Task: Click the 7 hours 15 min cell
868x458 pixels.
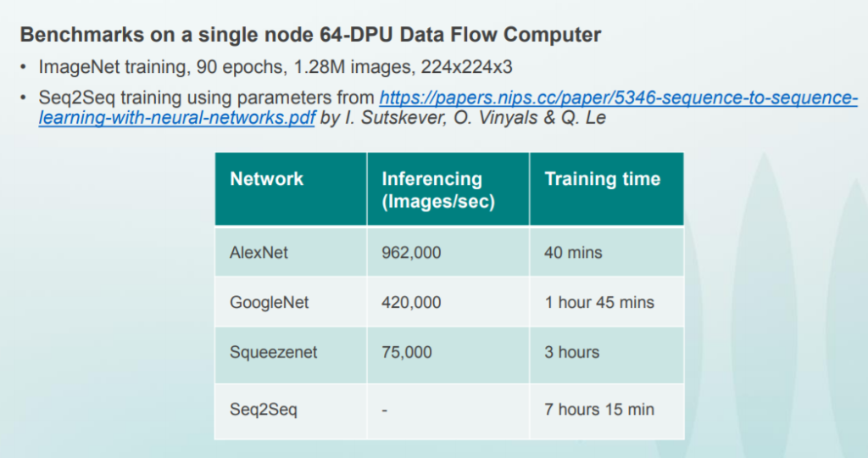Action: pos(607,411)
